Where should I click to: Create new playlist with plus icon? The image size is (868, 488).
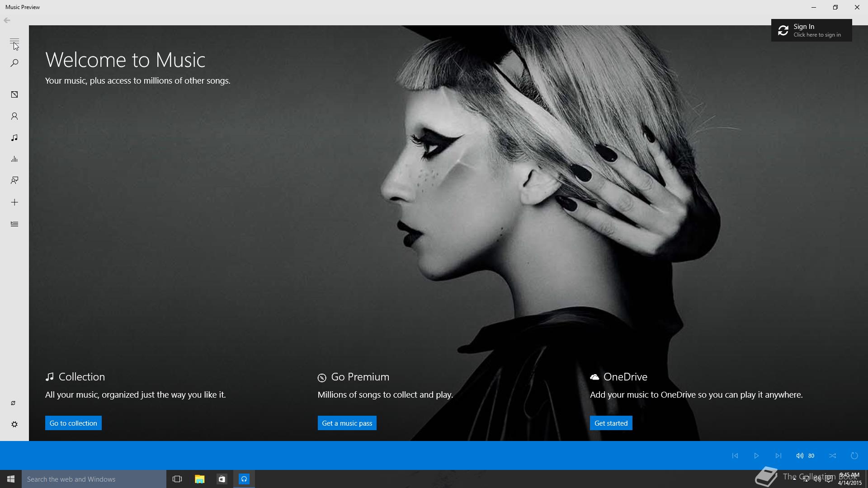tap(14, 202)
